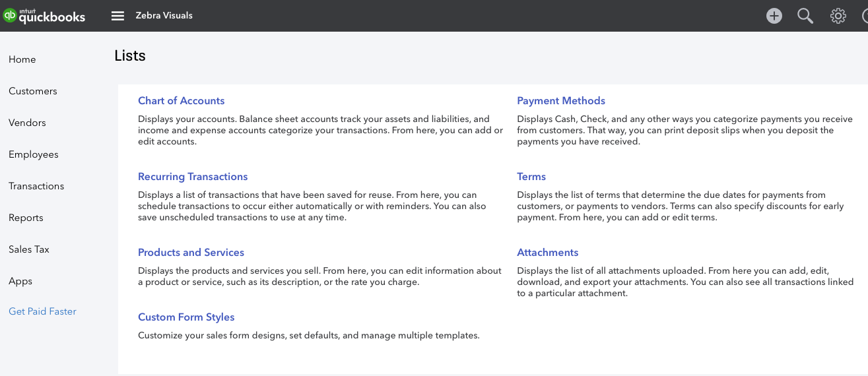The height and width of the screenshot is (376, 868).
Task: Open Reports from the sidebar
Action: pyautogui.click(x=26, y=218)
